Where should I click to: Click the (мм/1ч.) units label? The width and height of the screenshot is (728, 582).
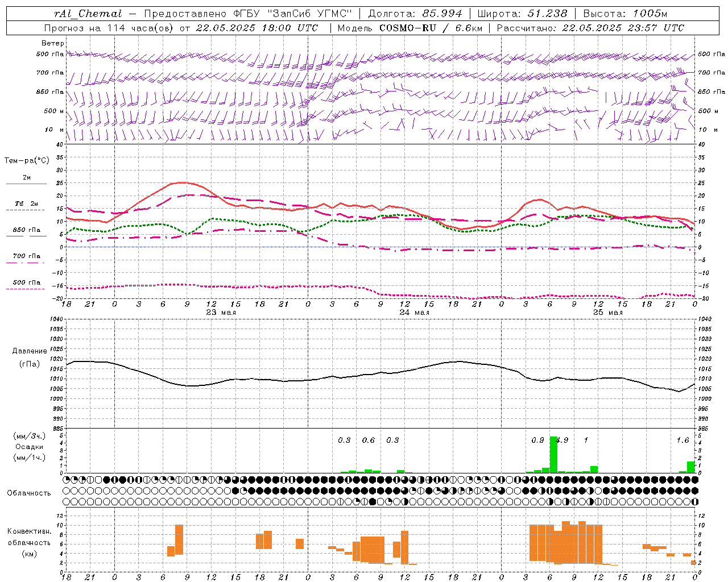(29, 458)
